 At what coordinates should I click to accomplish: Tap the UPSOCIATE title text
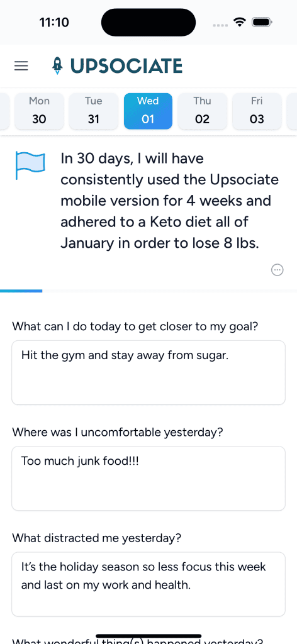pos(126,66)
